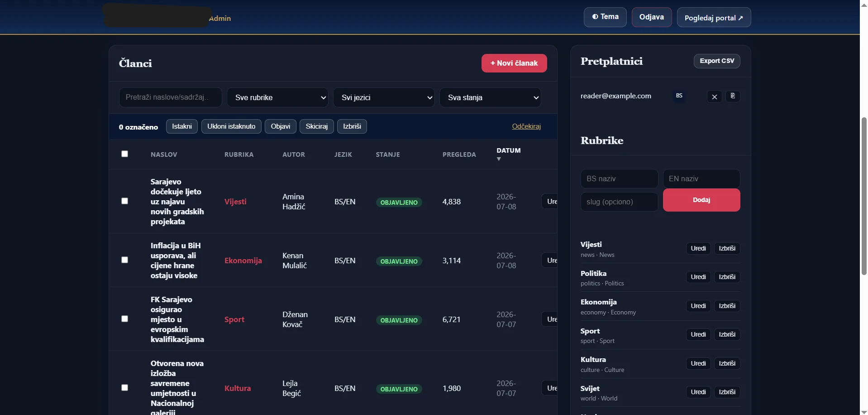
Task: Edit the Sarajevo dočekuje ljeto article
Action: [x=549, y=202]
